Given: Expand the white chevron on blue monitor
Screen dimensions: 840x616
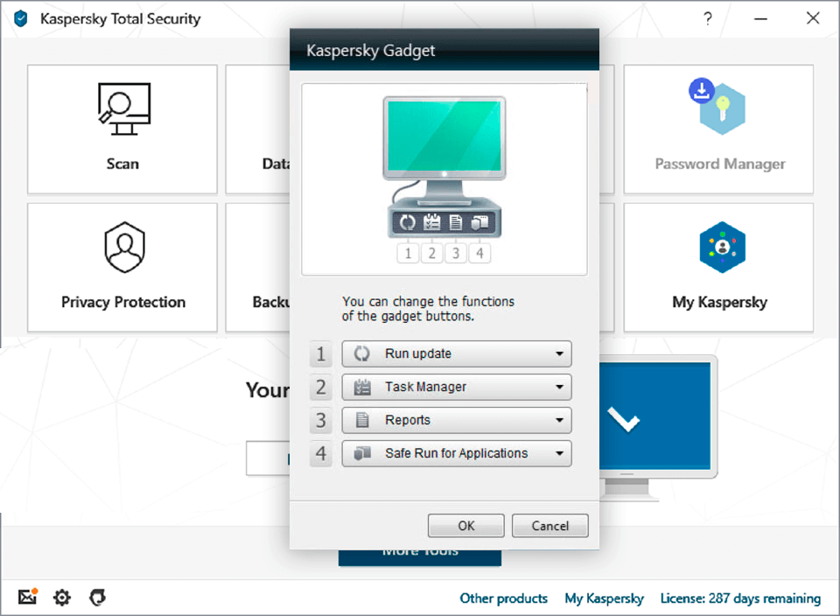Looking at the screenshot, I should tap(624, 419).
